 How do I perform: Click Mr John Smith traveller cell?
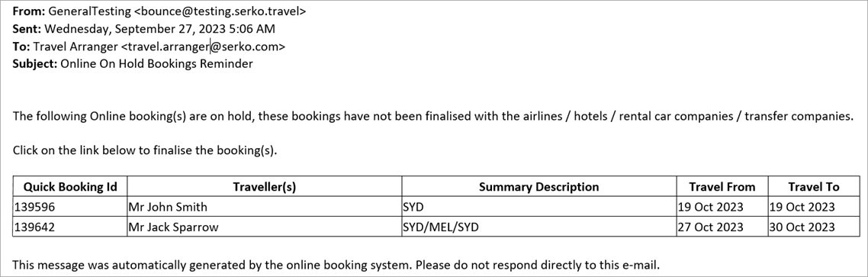265,207
